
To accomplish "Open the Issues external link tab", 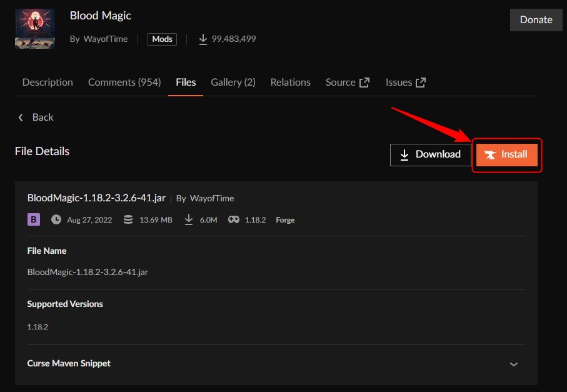I will [x=405, y=83].
